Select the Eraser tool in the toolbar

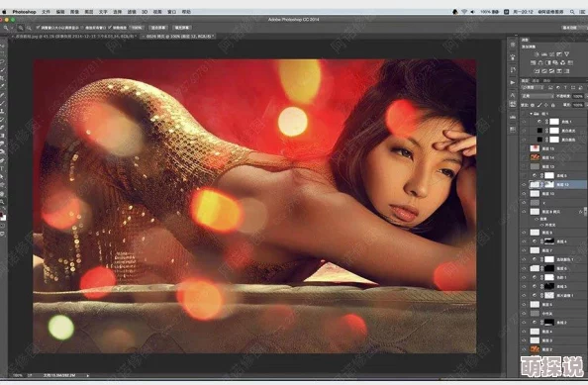[x=3, y=127]
